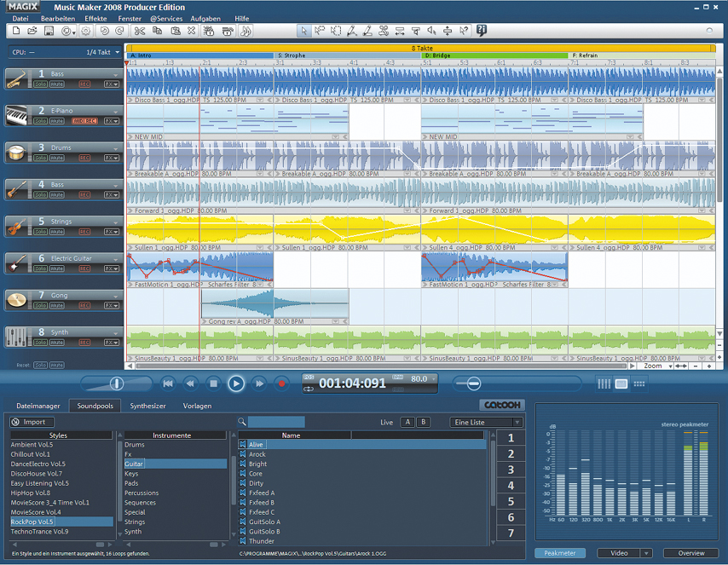Copy the selected object in the toolbar

coord(157,32)
